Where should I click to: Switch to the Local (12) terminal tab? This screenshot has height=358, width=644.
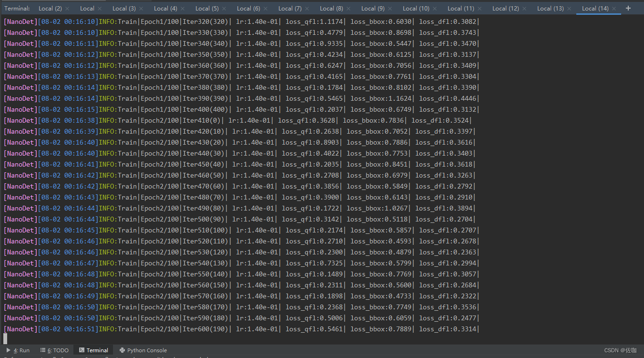click(x=506, y=9)
